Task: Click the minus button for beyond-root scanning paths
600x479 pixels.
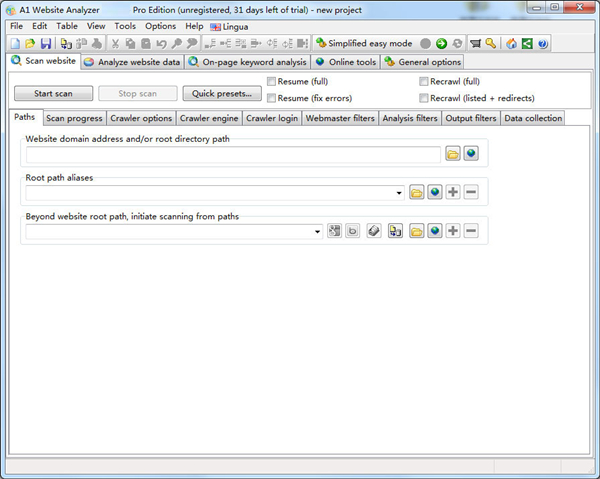Action: point(471,231)
